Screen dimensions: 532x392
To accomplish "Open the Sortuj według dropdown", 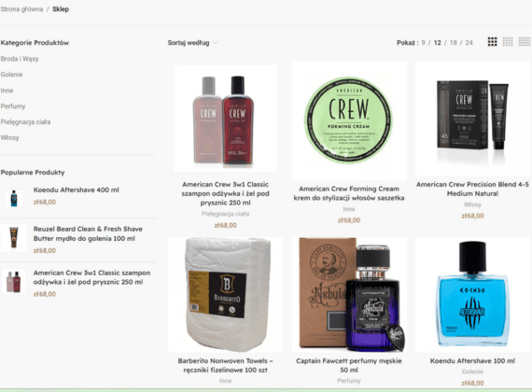I will (x=192, y=43).
